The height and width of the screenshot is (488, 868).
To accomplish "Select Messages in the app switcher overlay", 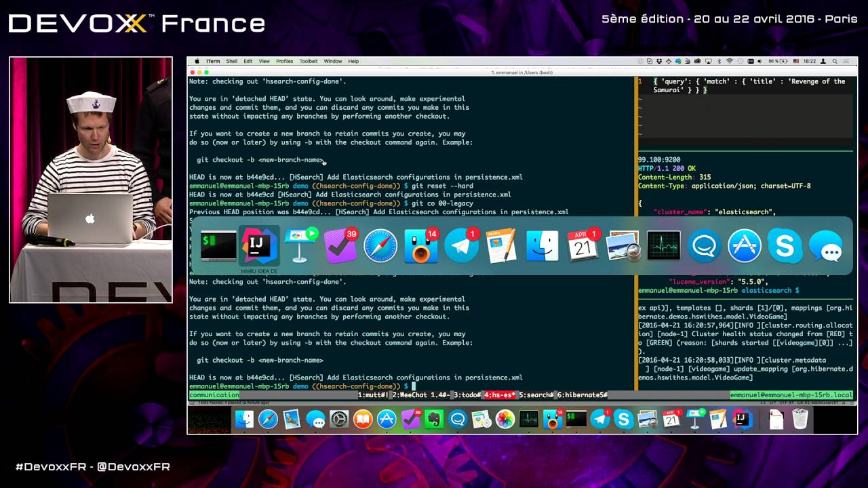I will 825,246.
